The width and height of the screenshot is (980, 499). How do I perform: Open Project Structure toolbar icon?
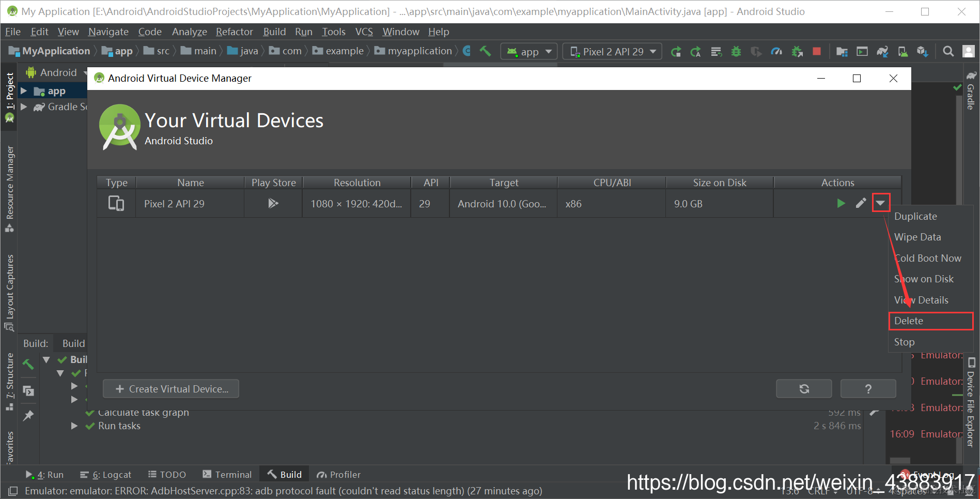[x=842, y=51]
